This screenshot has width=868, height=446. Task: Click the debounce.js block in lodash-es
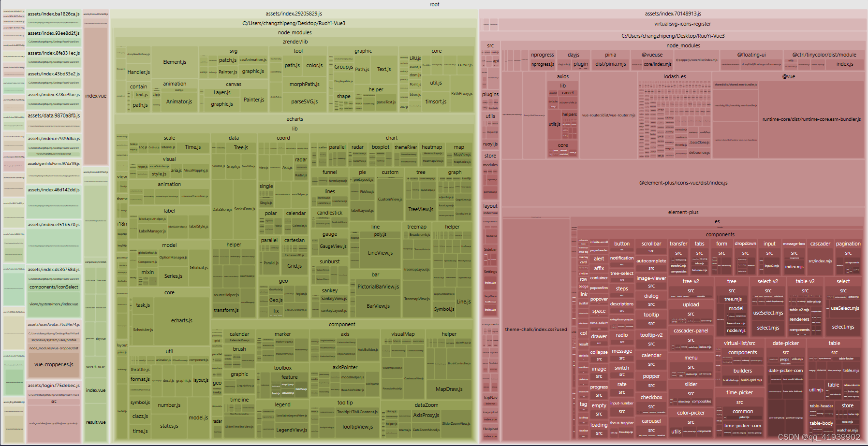tap(699, 153)
